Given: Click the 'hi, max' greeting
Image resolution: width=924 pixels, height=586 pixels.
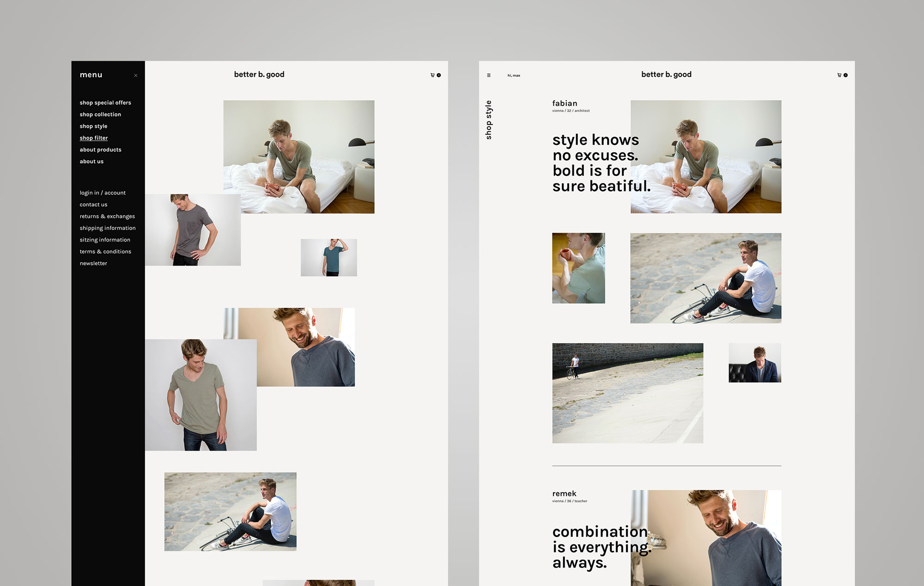Looking at the screenshot, I should (514, 75).
